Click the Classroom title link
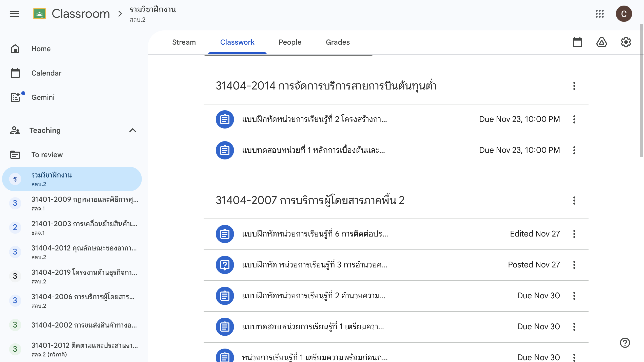 (81, 14)
